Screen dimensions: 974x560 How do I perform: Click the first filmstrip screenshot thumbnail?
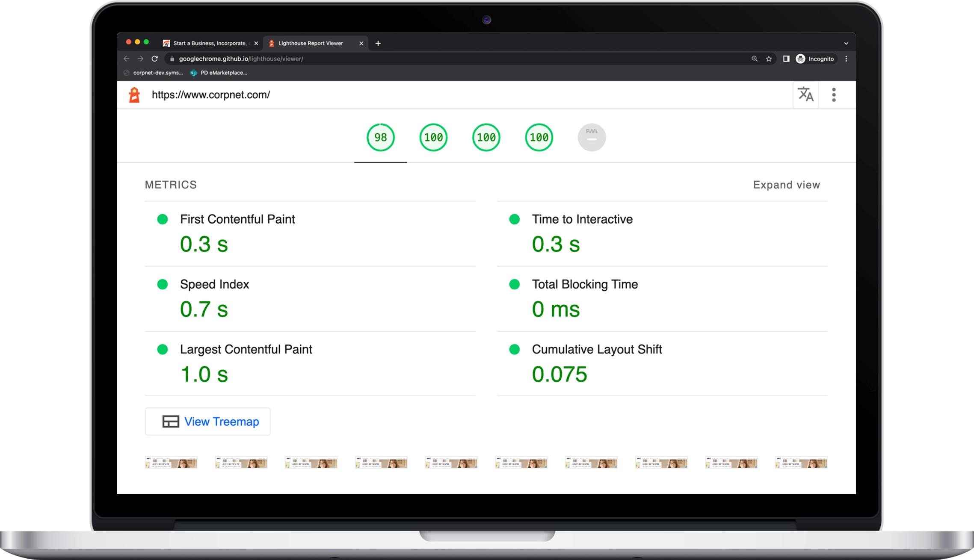(171, 463)
